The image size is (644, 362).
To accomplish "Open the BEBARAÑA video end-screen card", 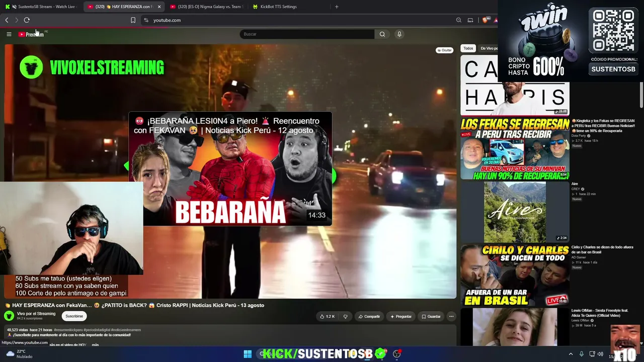I will tap(230, 169).
